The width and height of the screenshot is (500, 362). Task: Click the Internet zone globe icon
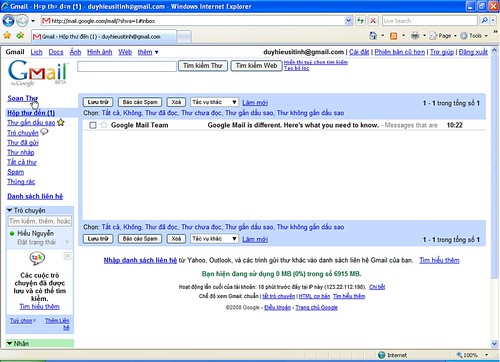coord(382,355)
